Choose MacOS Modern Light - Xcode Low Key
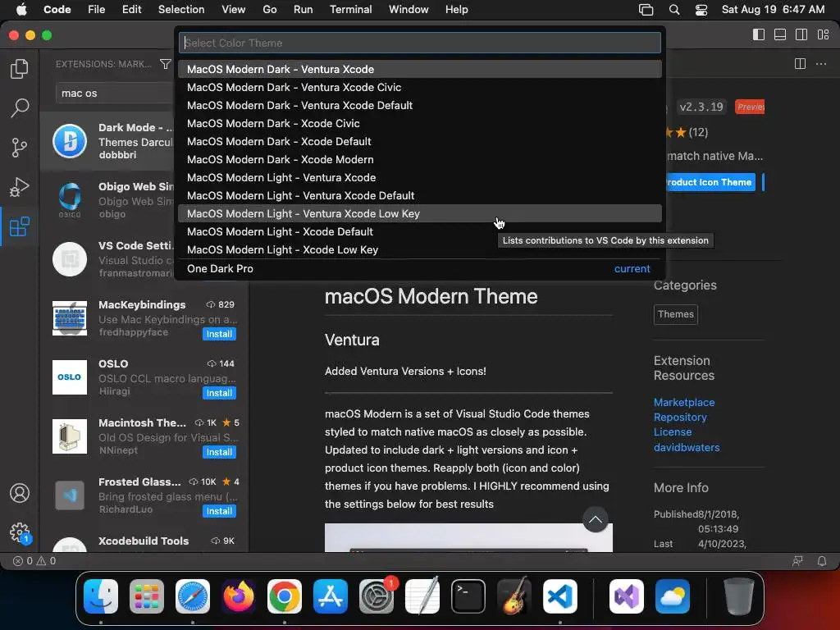The image size is (840, 630). pyautogui.click(x=420, y=249)
